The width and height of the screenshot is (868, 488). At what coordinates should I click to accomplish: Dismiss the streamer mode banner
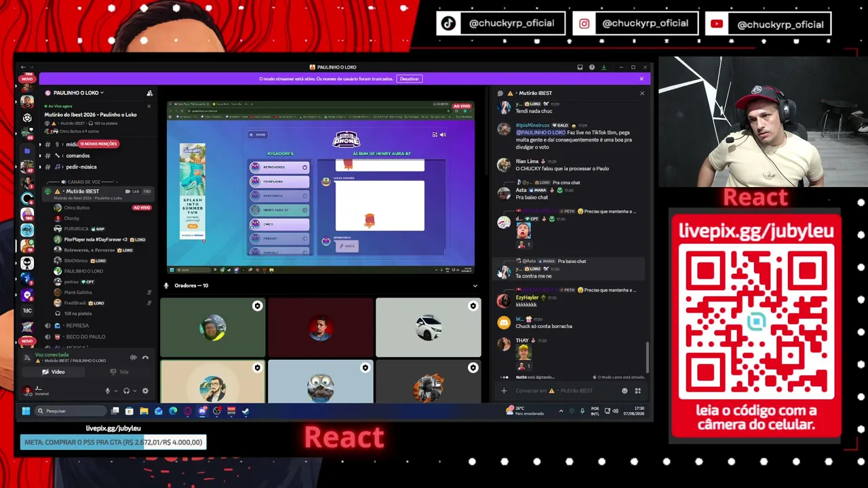pos(642,79)
